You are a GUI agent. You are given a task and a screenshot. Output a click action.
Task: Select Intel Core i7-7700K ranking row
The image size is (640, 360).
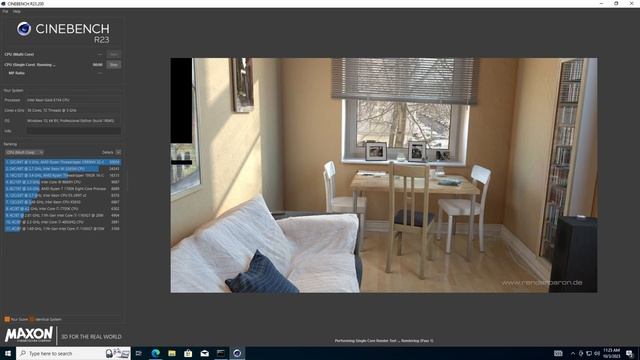pyautogui.click(x=63, y=209)
